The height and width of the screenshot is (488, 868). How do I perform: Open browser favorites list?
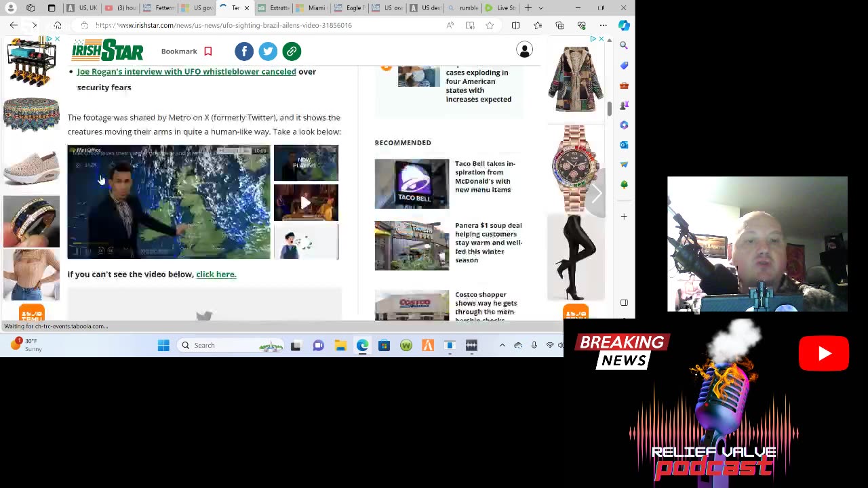point(538,25)
